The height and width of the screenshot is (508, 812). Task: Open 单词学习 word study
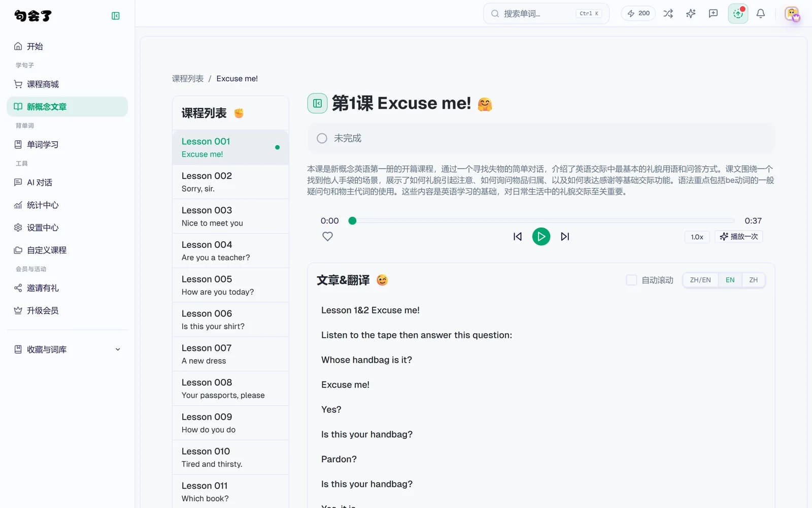click(67, 145)
